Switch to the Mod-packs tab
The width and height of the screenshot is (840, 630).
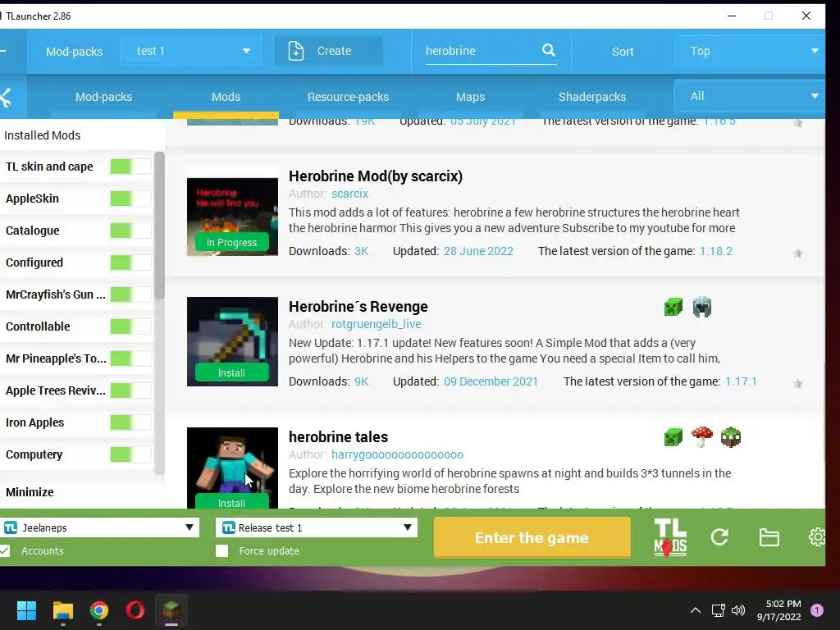click(x=104, y=97)
